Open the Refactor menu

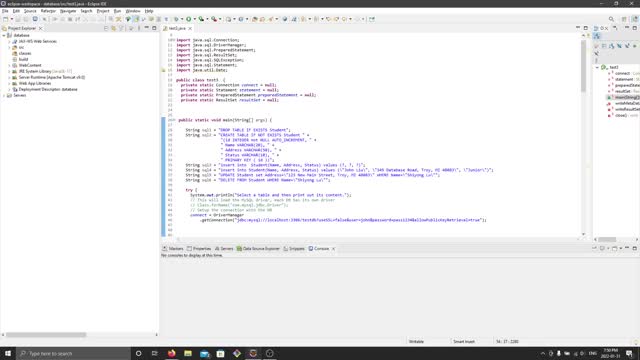[x=48, y=11]
